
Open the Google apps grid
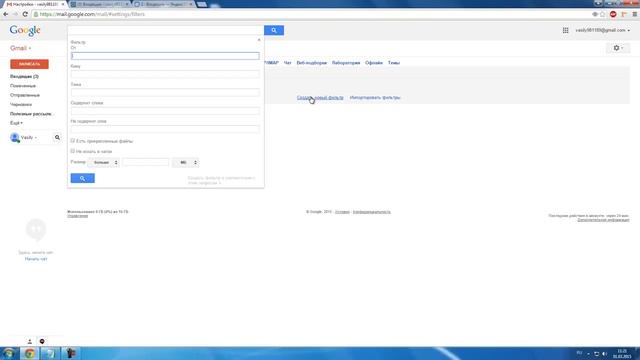click(x=565, y=30)
